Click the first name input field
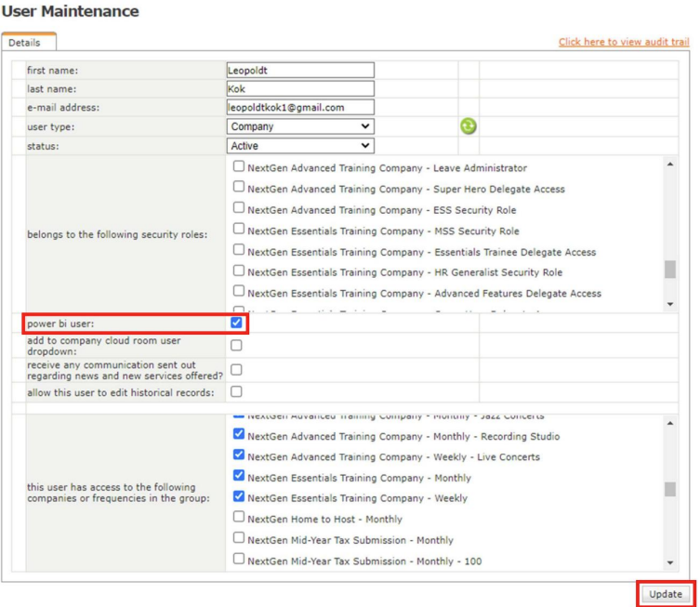The width and height of the screenshot is (700, 607). pos(300,70)
